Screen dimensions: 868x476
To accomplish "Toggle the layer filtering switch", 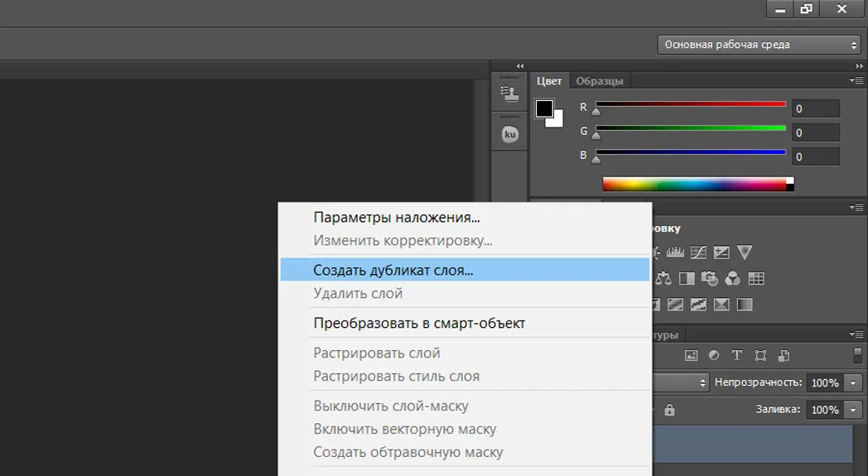I will coord(857,355).
